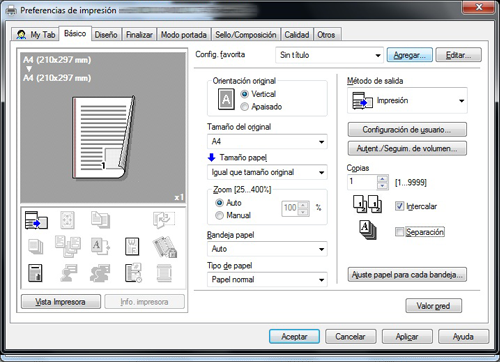This screenshot has height=362, width=500.
Task: Click the page preview thumbnail
Action: 104,138
